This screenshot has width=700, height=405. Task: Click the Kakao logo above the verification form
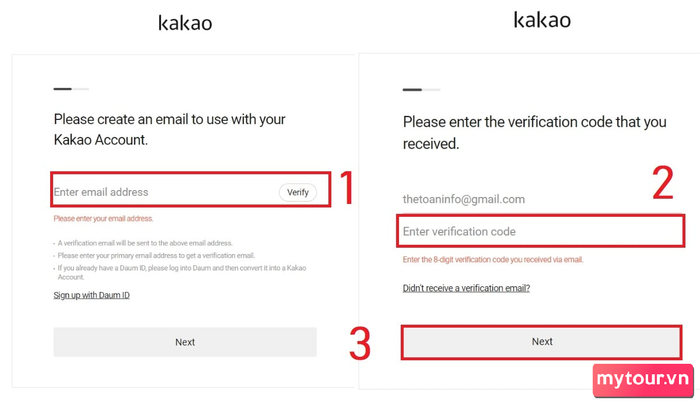point(541,20)
